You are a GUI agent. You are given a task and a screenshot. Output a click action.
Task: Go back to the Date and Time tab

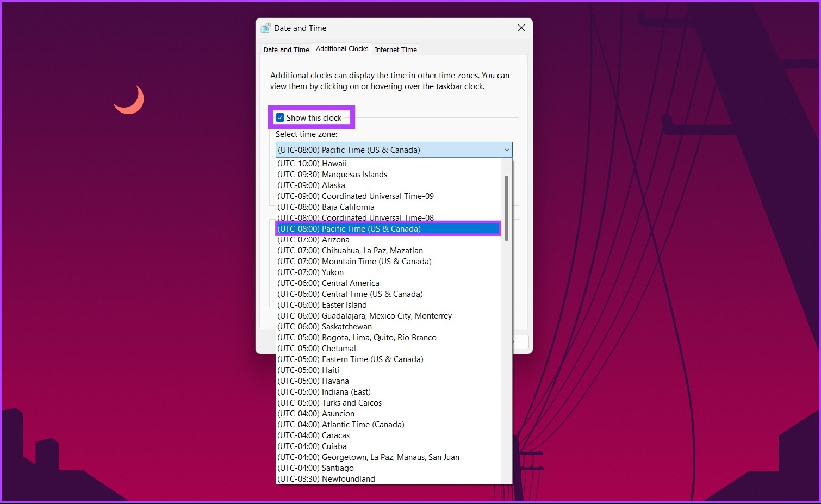tap(285, 49)
